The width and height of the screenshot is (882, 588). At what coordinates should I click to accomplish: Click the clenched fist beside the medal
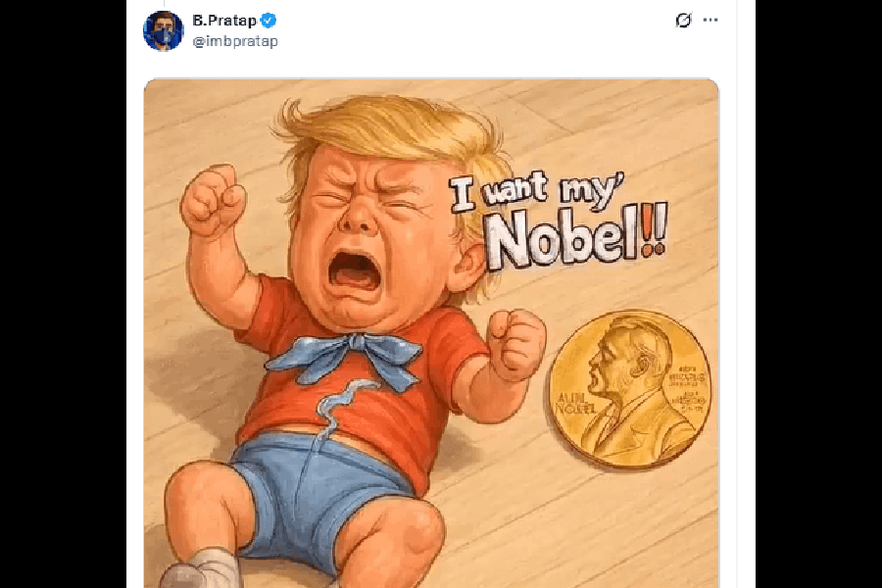pos(515,344)
